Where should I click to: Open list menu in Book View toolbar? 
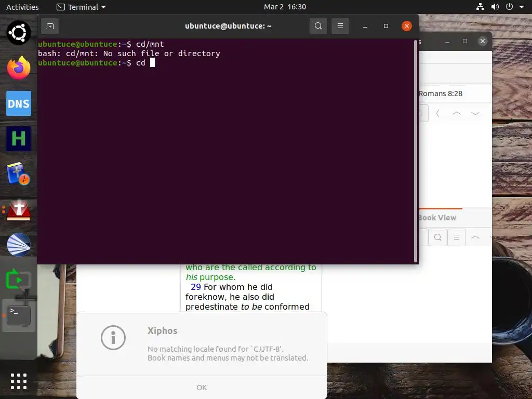point(457,237)
